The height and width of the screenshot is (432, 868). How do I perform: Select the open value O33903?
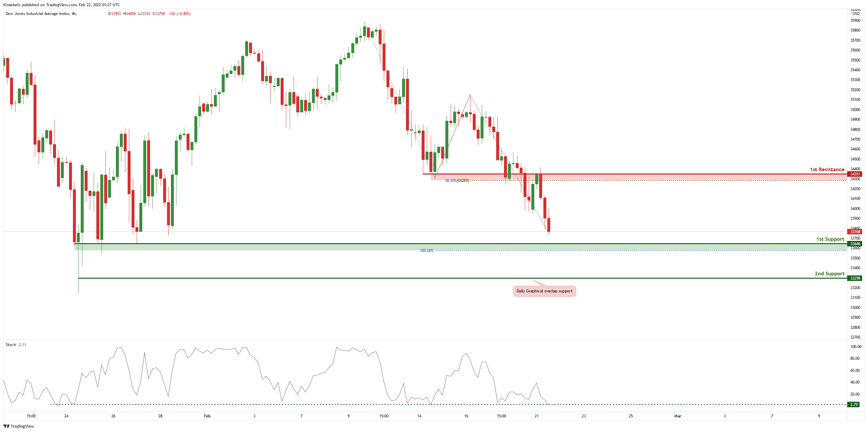point(114,14)
